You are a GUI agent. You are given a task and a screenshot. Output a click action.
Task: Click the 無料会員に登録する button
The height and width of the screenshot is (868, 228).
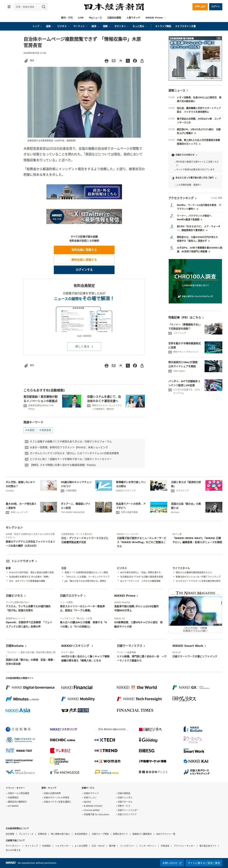84,260
